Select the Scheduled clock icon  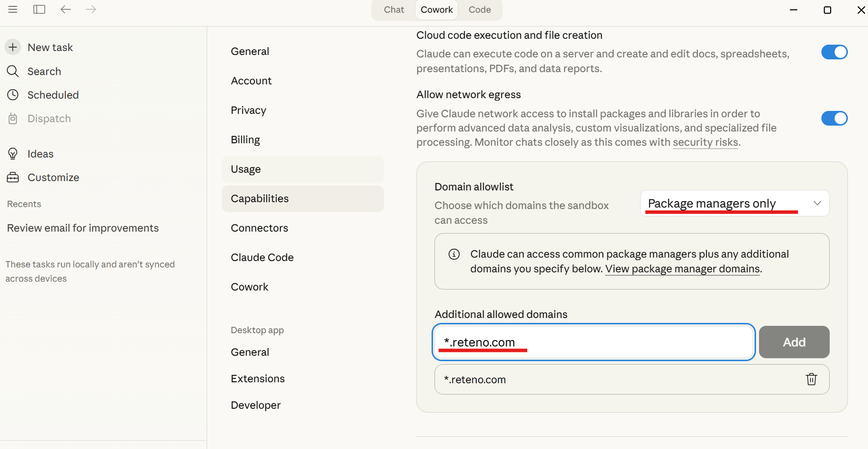(x=13, y=95)
